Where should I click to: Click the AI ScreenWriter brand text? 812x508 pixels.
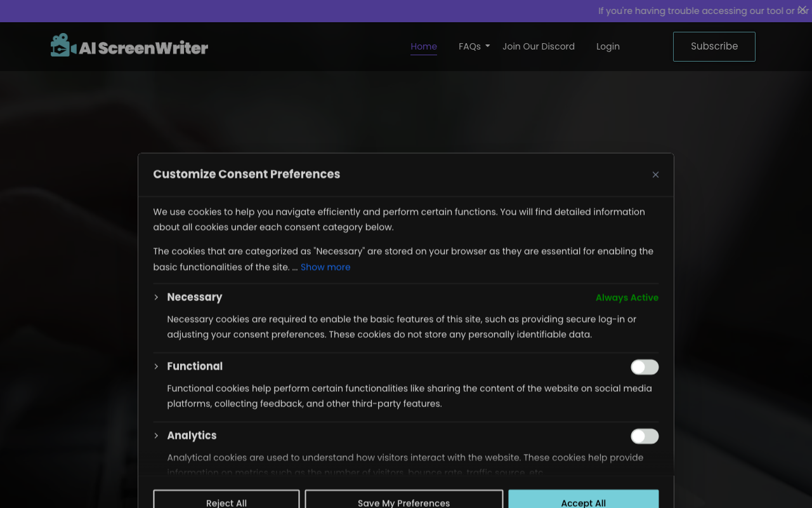143,48
